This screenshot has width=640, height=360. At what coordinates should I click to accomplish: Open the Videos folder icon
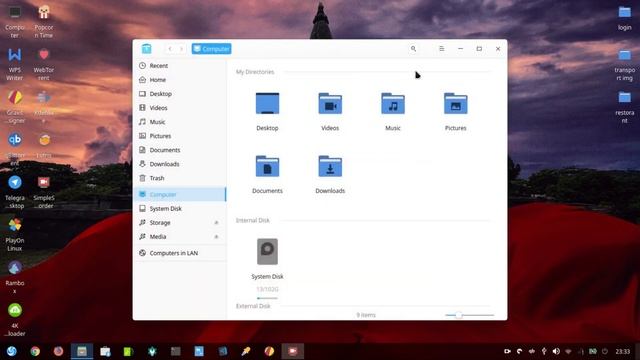[x=330, y=104]
